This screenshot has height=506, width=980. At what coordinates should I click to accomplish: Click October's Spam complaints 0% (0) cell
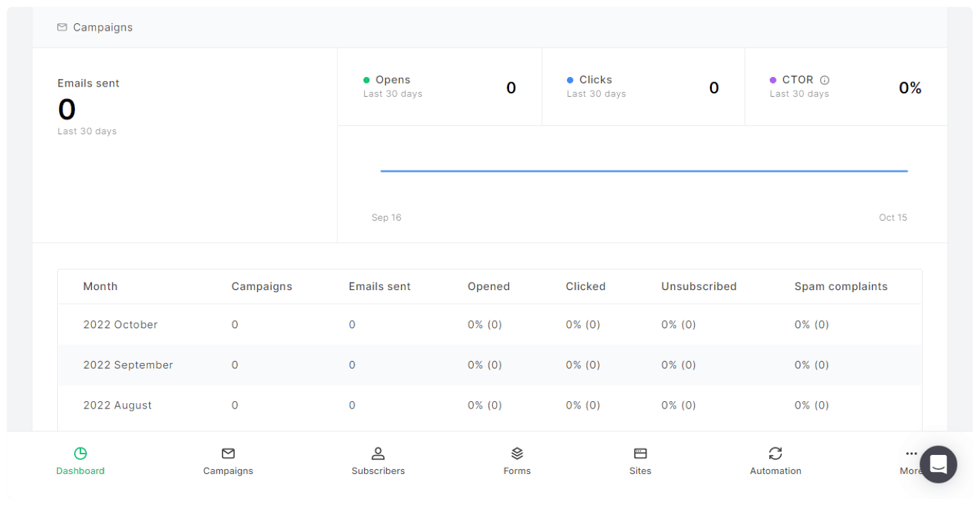812,325
